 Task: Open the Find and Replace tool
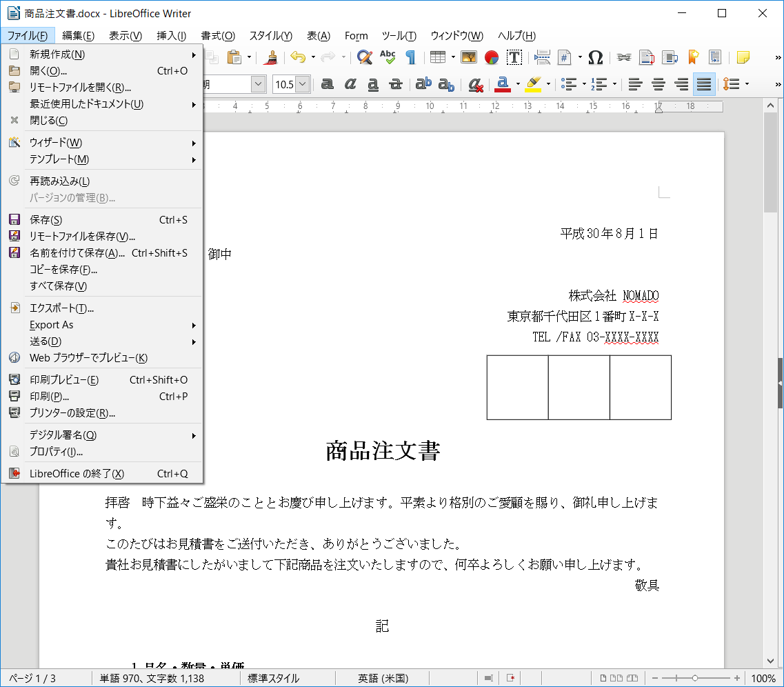(x=363, y=57)
